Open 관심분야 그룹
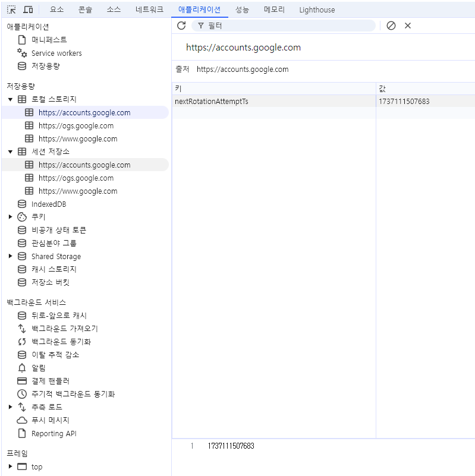475x476 pixels. coord(54,243)
